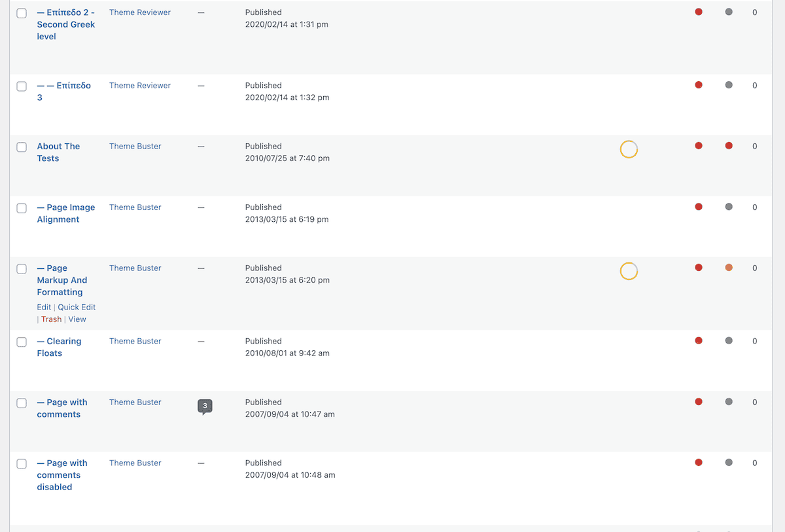
Task: Click the date 2013/03/15 at 6:19 pm
Action: (287, 219)
